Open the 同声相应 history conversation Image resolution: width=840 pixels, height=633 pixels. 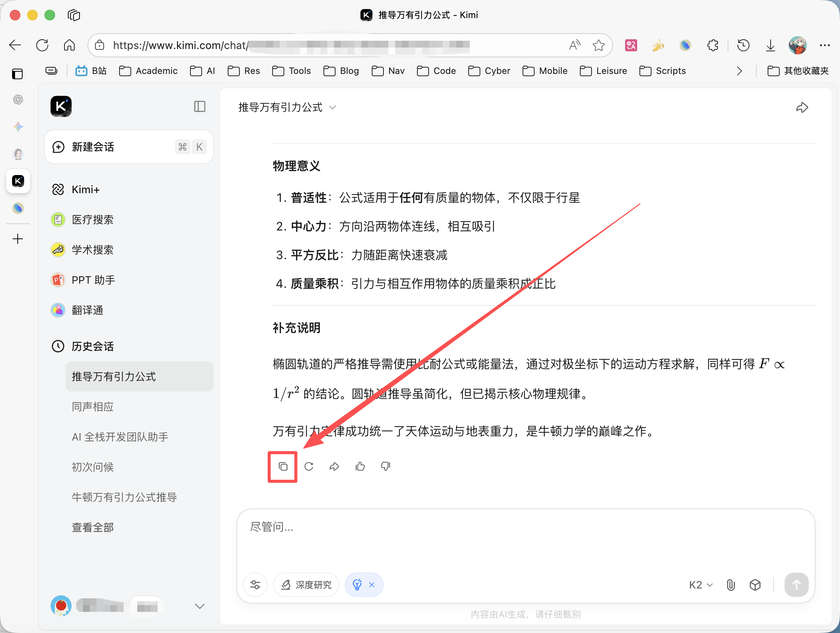(x=93, y=407)
